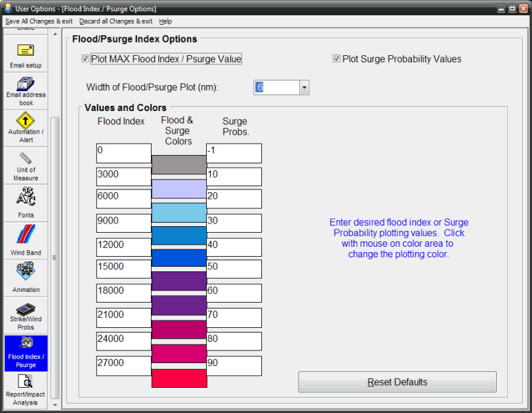Select the Strike/Wind Probs icon
The height and width of the screenshot is (413, 532).
tap(25, 310)
